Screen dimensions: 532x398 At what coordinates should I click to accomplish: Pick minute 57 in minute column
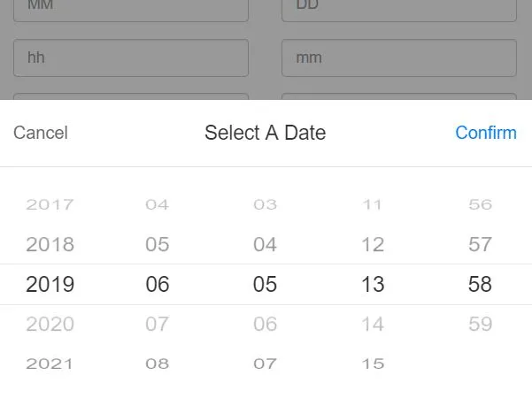480,244
